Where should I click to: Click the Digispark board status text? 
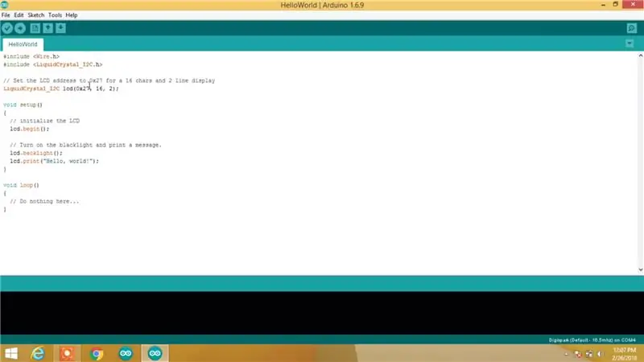pyautogui.click(x=592, y=339)
